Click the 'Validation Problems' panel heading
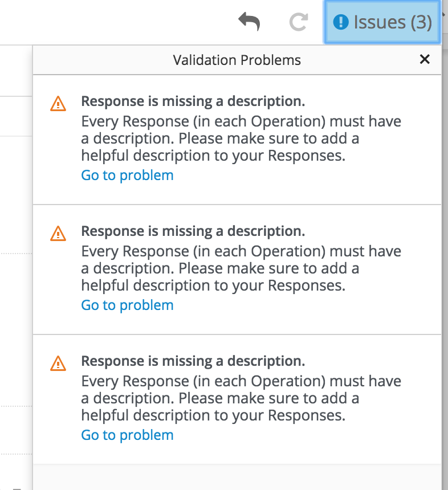 [x=237, y=60]
